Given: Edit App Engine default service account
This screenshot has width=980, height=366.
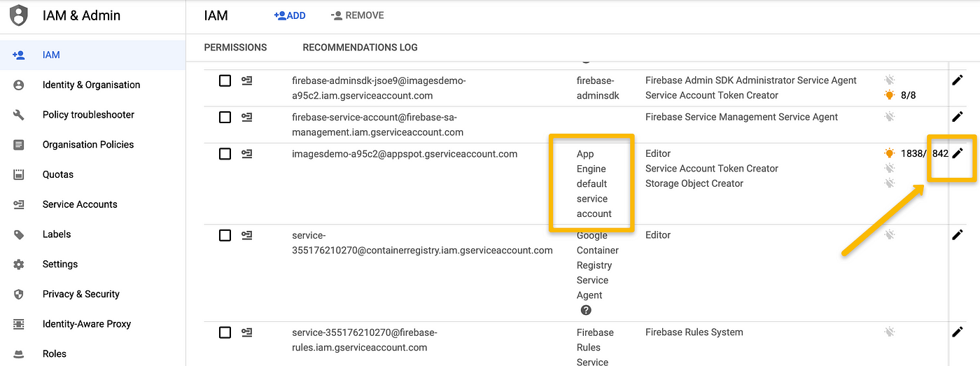Looking at the screenshot, I should click(958, 153).
